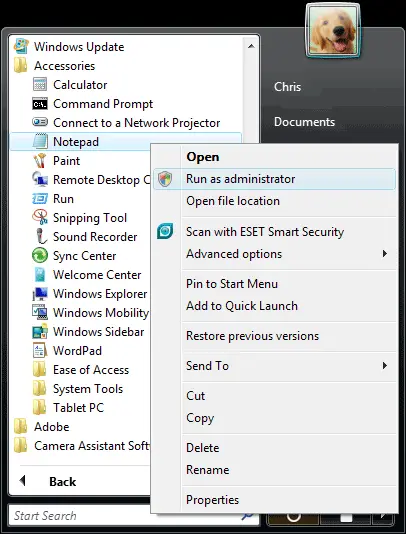Expand the Send To submenu arrow
The height and width of the screenshot is (534, 406).
tap(385, 366)
